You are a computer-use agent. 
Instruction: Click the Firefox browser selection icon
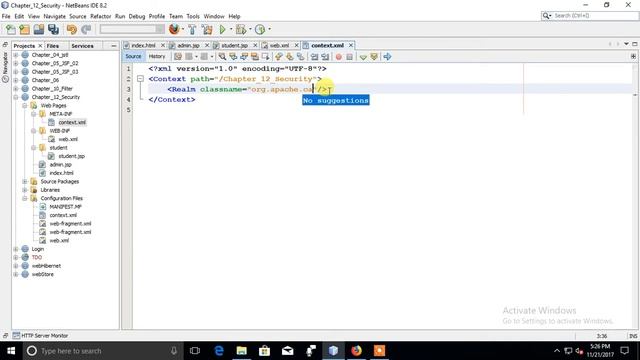coord(174,29)
